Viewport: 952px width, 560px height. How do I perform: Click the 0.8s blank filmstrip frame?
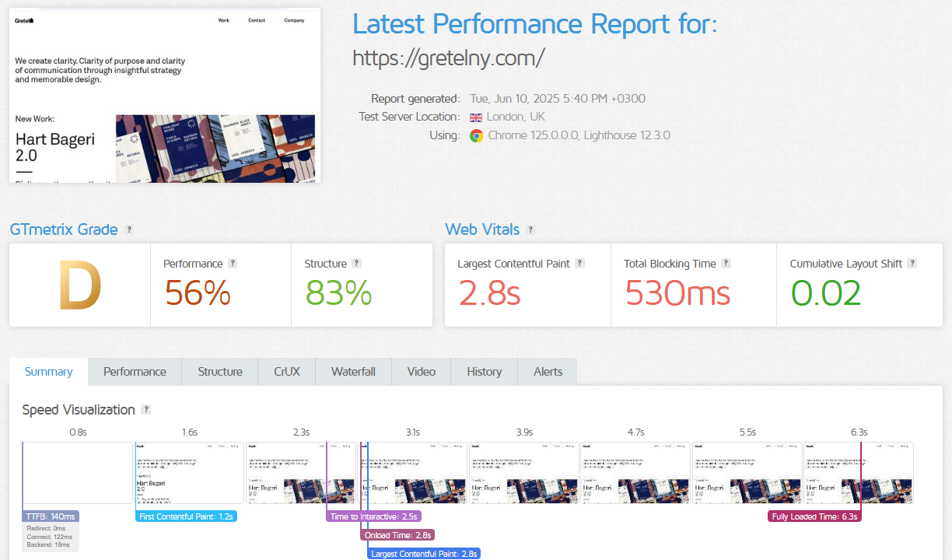pos(78,473)
